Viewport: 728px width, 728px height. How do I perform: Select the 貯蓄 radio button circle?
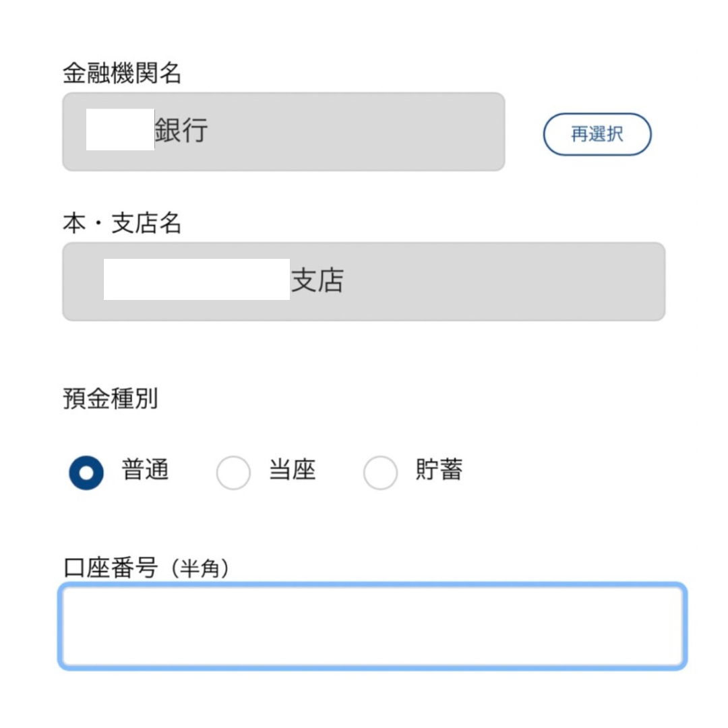pos(380,473)
